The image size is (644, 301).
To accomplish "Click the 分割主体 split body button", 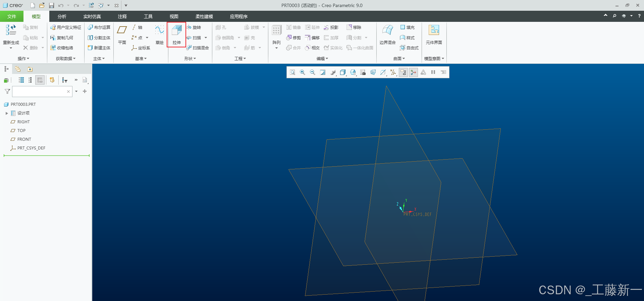I will 99,38.
